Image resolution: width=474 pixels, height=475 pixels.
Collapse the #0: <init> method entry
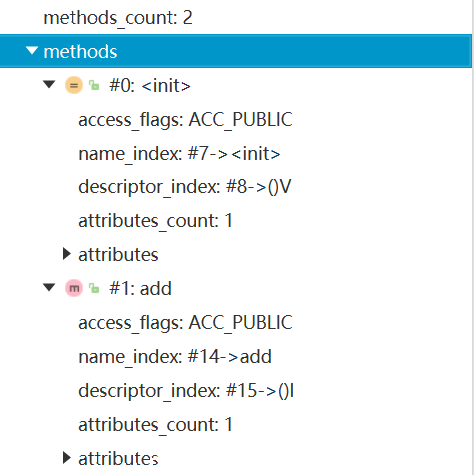pyautogui.click(x=49, y=84)
